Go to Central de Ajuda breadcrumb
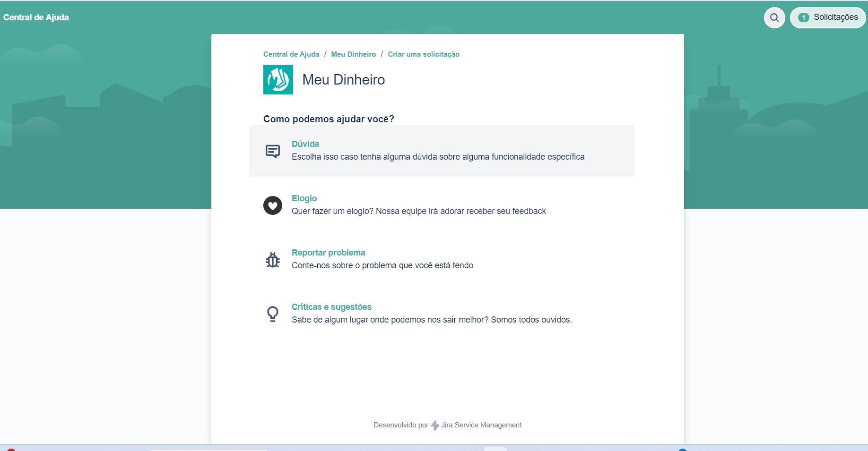Screen dimensions: 868x451 click(291, 54)
